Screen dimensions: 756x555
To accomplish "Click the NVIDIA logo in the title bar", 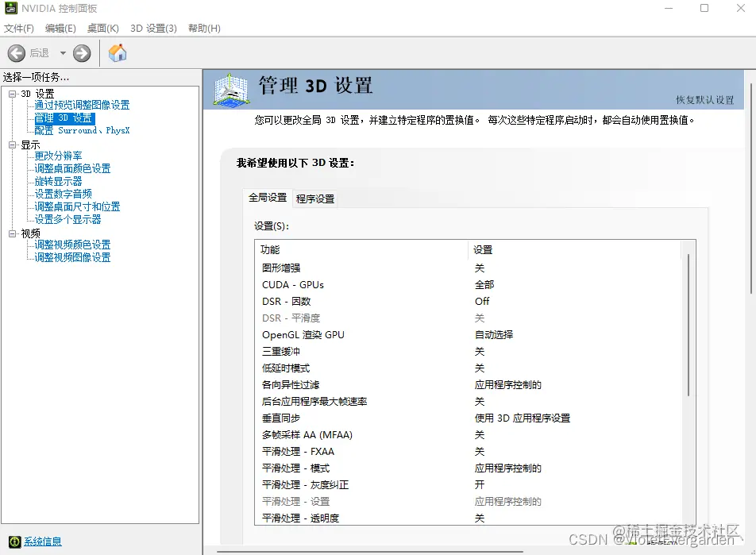I will [10, 9].
